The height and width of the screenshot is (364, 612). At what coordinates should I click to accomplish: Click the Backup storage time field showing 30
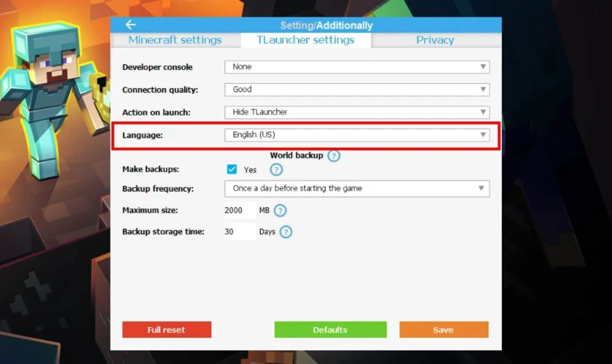(240, 232)
